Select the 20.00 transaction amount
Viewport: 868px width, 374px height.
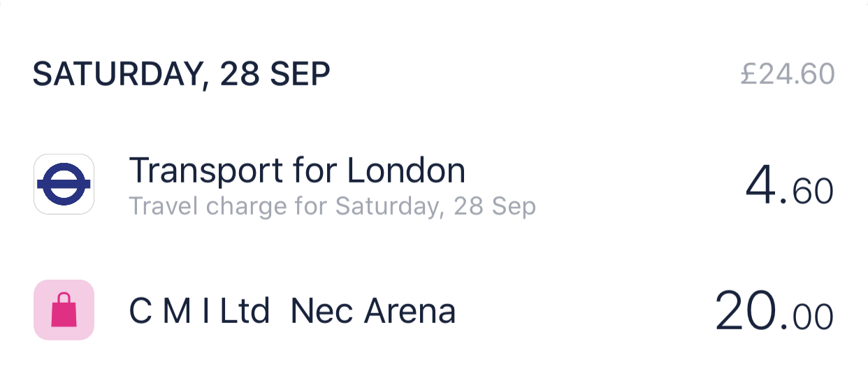[774, 311]
